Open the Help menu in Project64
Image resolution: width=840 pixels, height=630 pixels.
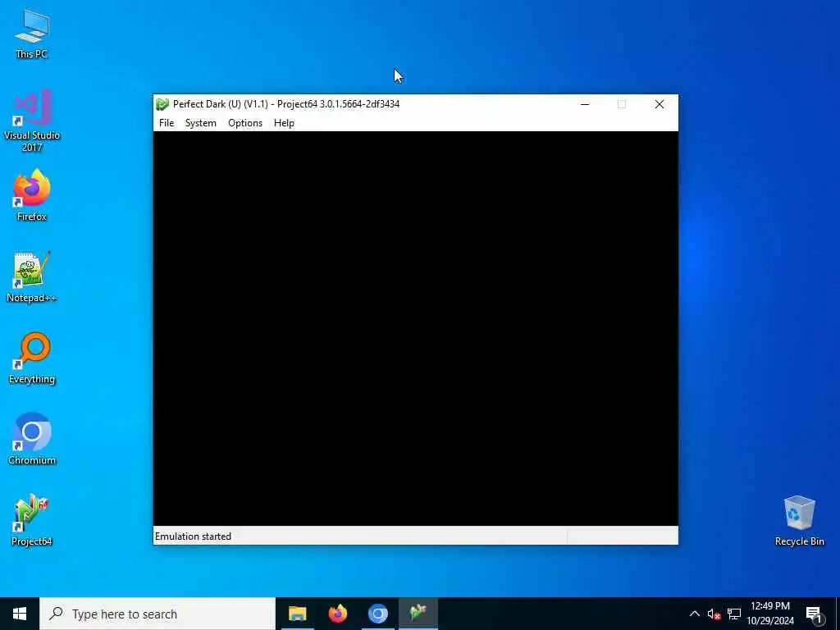[x=284, y=123]
